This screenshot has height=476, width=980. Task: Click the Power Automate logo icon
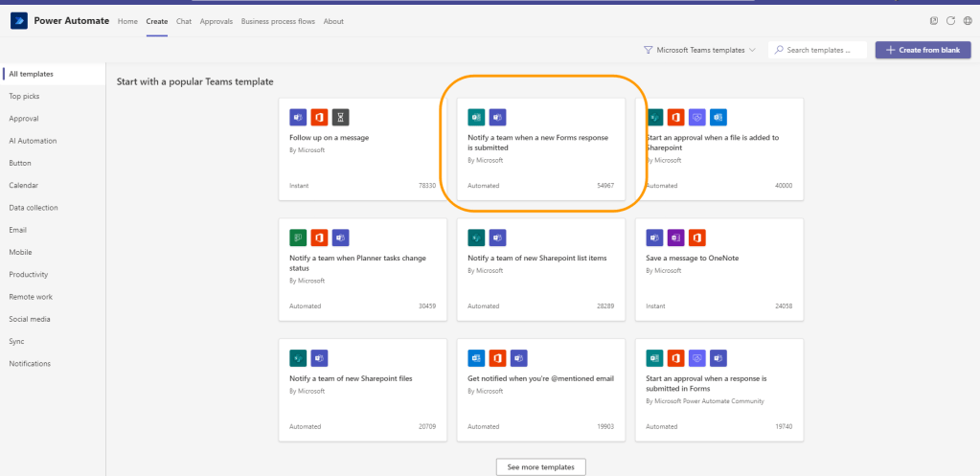(x=18, y=21)
